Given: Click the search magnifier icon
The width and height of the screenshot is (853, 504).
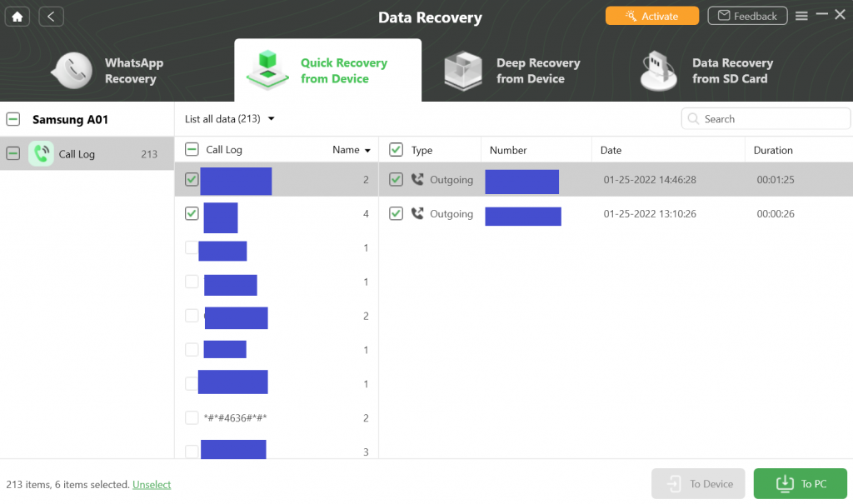Looking at the screenshot, I should pos(693,118).
